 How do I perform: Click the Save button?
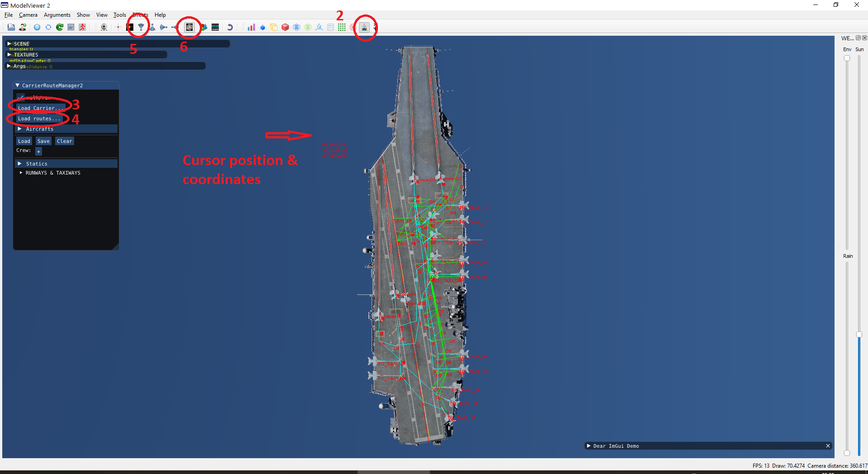tap(43, 141)
